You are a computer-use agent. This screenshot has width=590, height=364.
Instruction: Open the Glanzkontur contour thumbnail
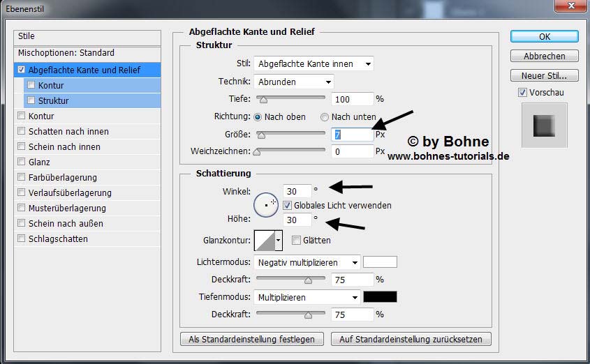coord(265,241)
